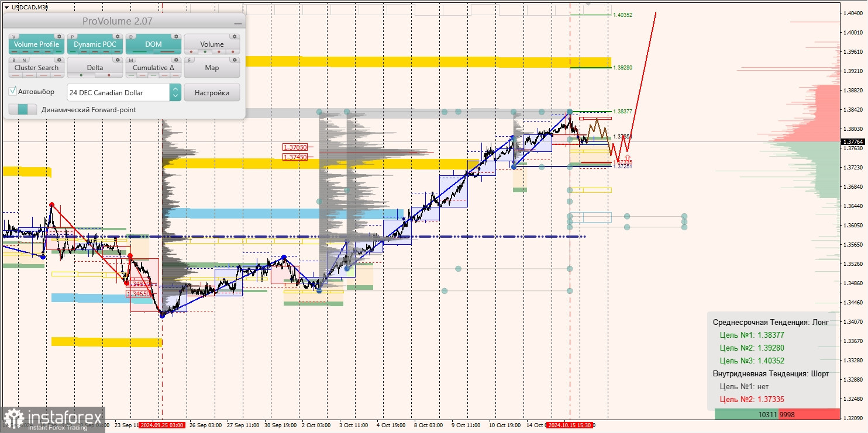Click the D hotkey tag on DOM
The width and height of the screenshot is (868, 433).
tap(131, 36)
